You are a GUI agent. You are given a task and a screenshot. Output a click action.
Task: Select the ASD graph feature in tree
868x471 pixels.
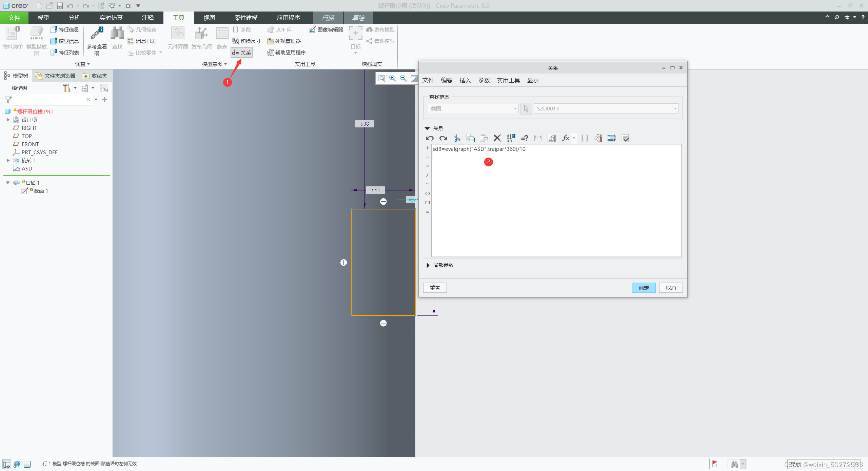[26, 168]
